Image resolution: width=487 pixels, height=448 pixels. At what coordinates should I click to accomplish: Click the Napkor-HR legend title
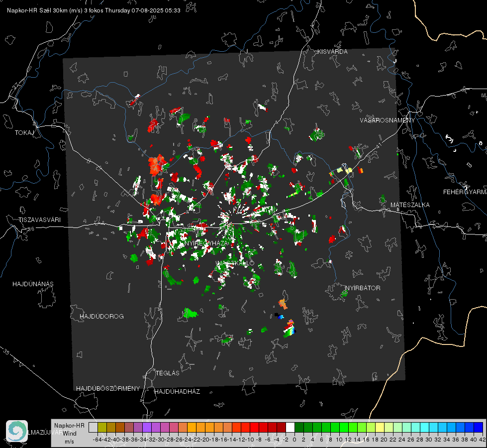(69, 425)
